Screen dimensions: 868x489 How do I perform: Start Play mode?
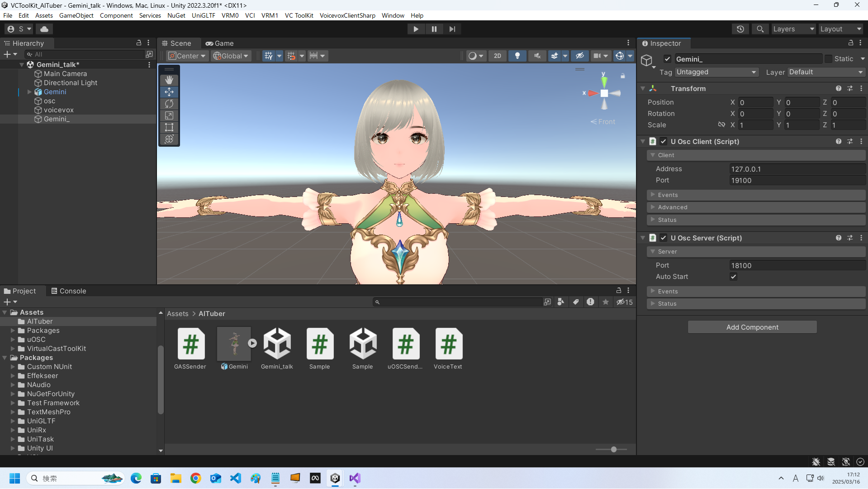pos(416,29)
